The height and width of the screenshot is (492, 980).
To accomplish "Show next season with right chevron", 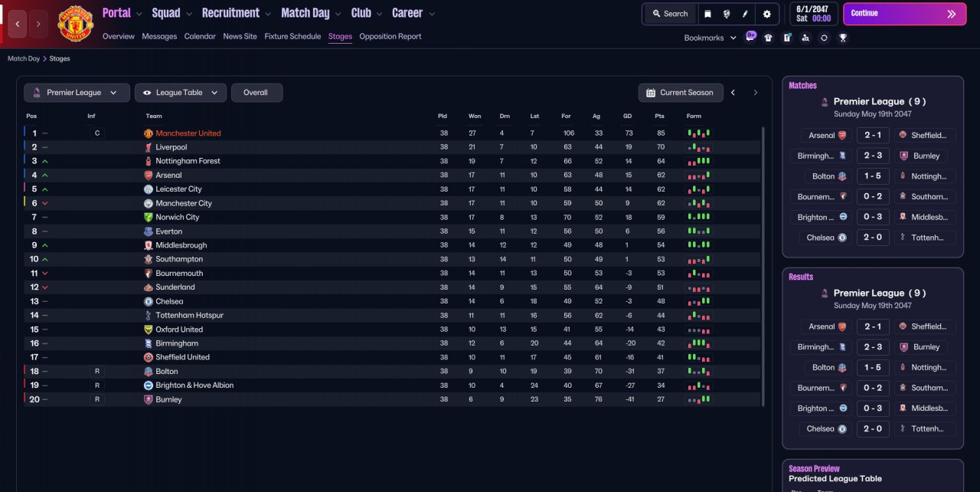I will (756, 93).
